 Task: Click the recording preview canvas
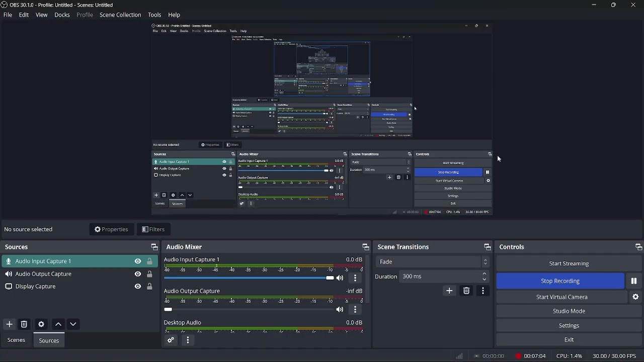pos(322,119)
